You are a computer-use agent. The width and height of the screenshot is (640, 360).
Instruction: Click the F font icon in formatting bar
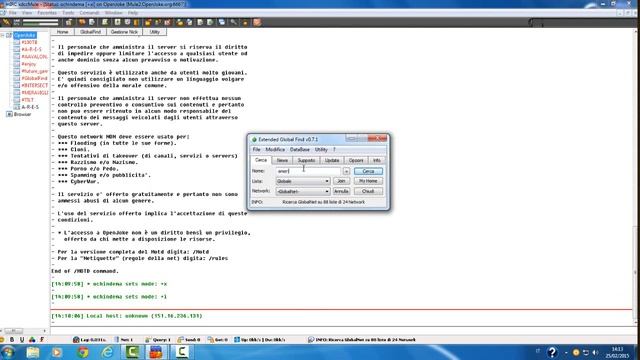[42, 340]
